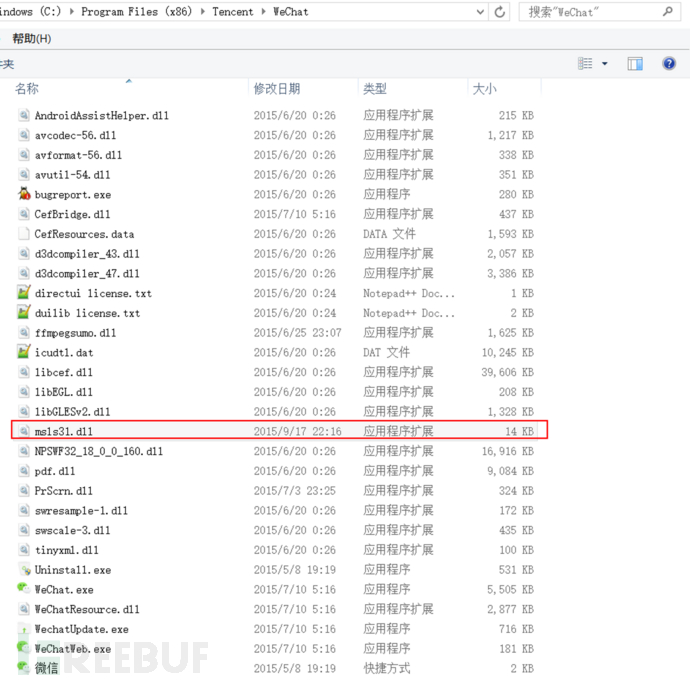
Task: Select file name swscale-3.dll
Action: 72,530
